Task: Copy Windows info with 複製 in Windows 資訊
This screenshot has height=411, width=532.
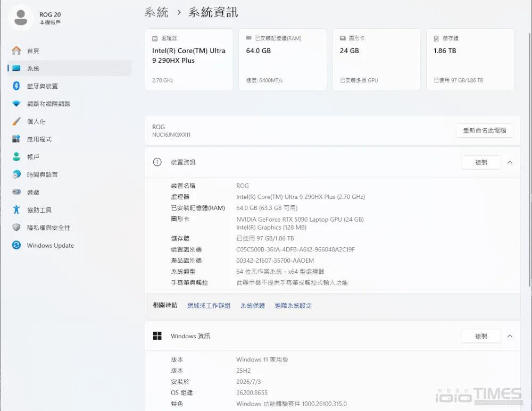Action: click(x=481, y=336)
